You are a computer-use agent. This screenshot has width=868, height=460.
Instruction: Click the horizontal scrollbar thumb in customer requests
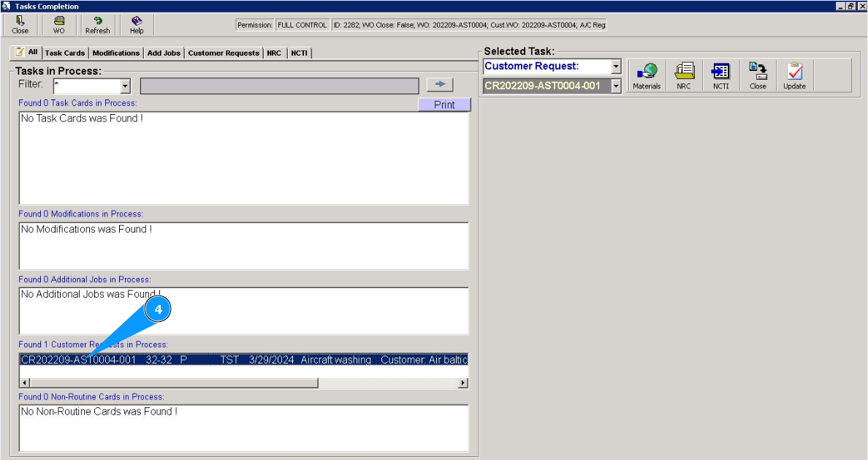174,383
